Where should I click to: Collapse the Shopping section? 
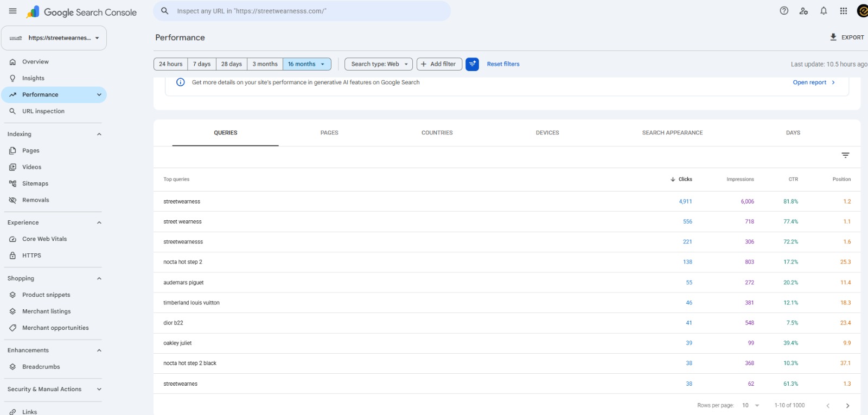point(99,278)
